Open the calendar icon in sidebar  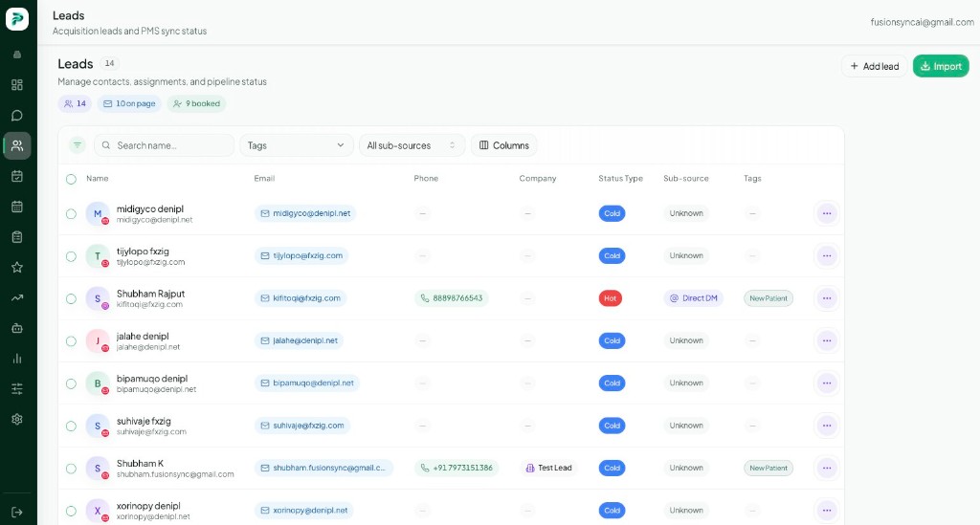pyautogui.click(x=17, y=207)
